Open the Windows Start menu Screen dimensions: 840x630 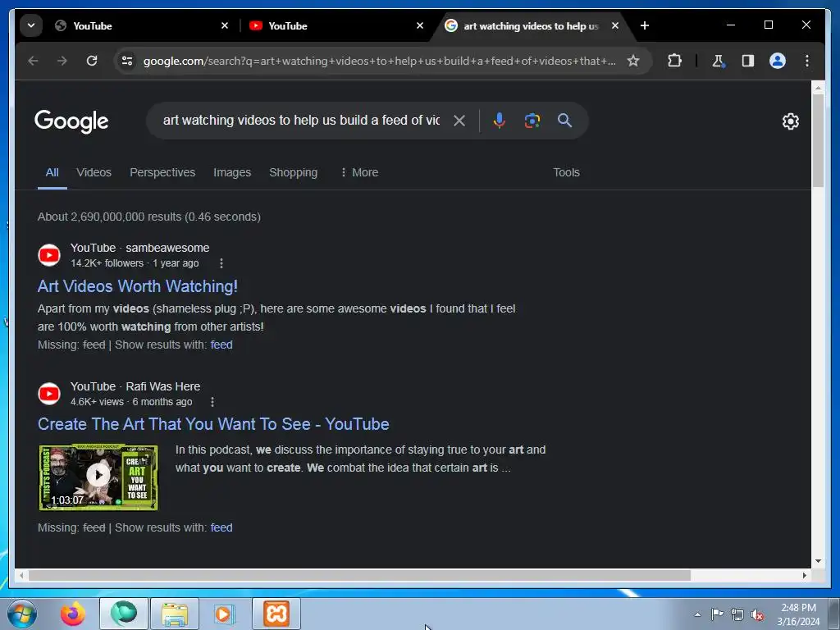click(x=21, y=614)
